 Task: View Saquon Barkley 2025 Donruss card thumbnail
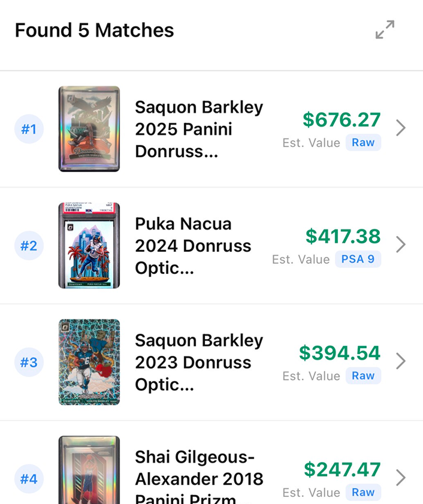[x=89, y=129]
